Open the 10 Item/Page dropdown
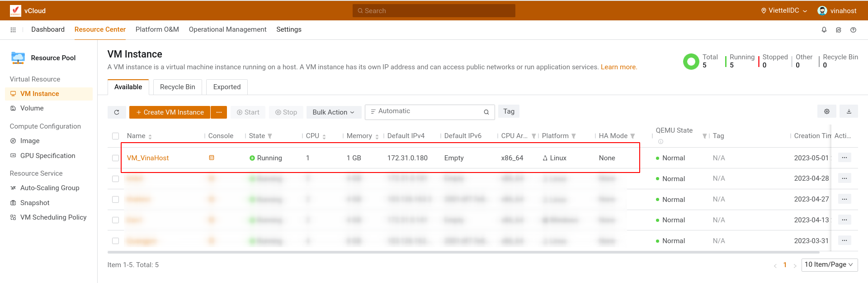 click(829, 264)
